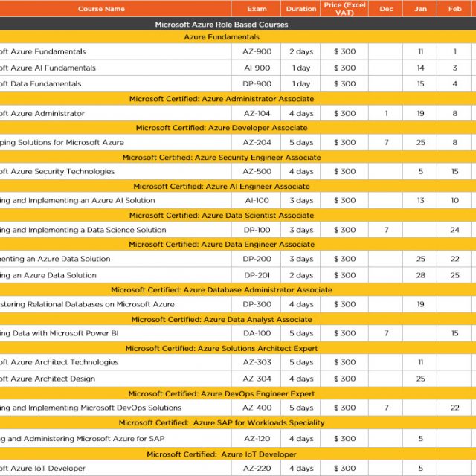Viewport: 476px width, 476px height.
Task: Click the AZ-900 exam code cell
Action: [256, 52]
